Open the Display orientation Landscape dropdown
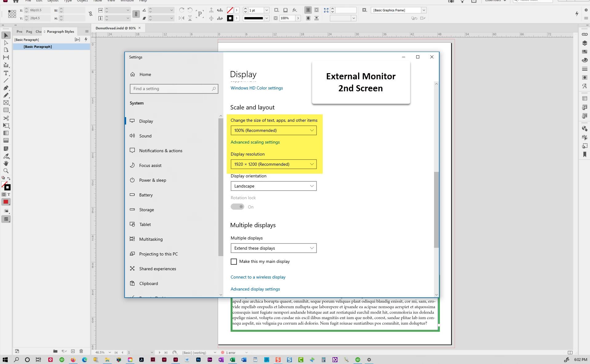 pyautogui.click(x=273, y=186)
